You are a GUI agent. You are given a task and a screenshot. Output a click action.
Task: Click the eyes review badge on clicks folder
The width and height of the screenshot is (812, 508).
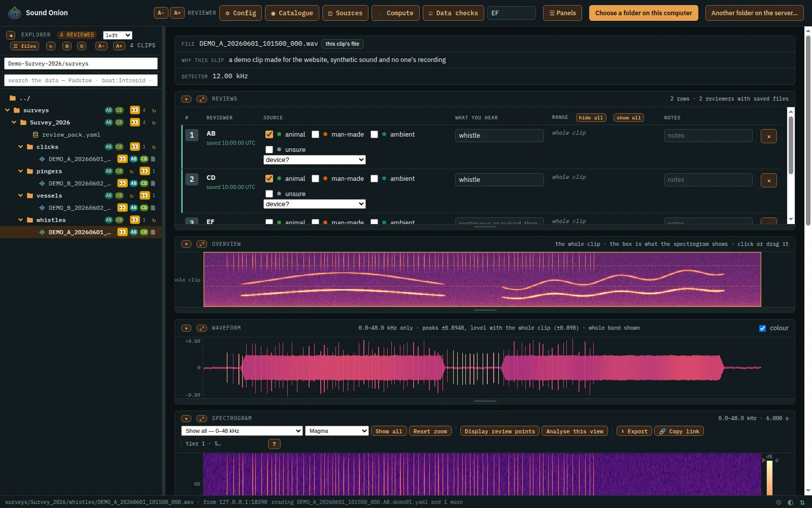(134, 147)
